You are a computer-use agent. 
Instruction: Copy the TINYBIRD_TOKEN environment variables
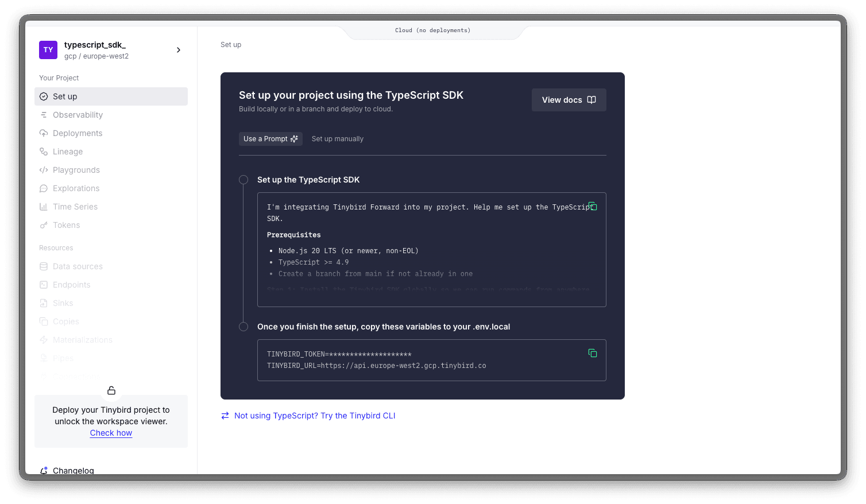coord(593,352)
